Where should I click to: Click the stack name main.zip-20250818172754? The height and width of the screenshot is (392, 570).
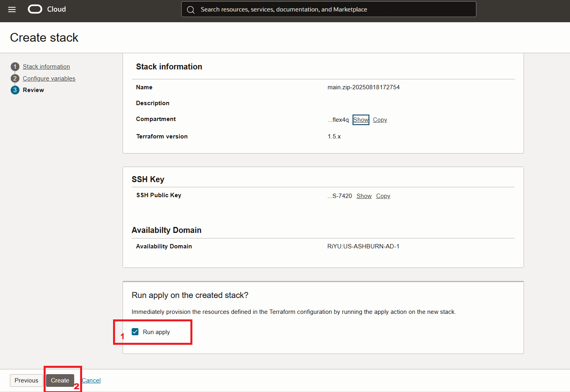coord(364,87)
